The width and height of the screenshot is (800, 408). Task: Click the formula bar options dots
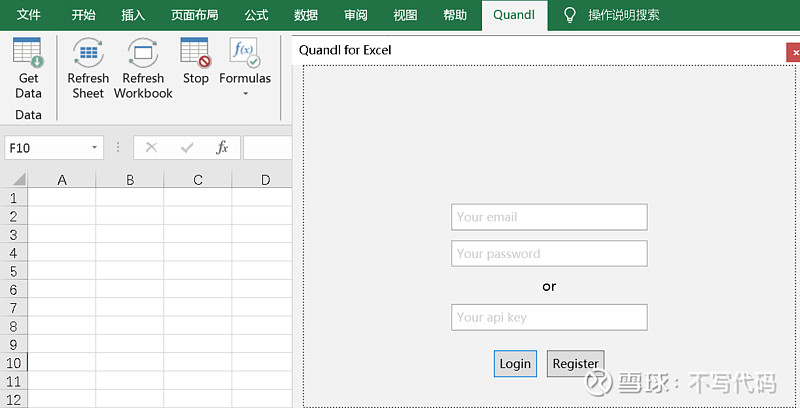(x=118, y=147)
